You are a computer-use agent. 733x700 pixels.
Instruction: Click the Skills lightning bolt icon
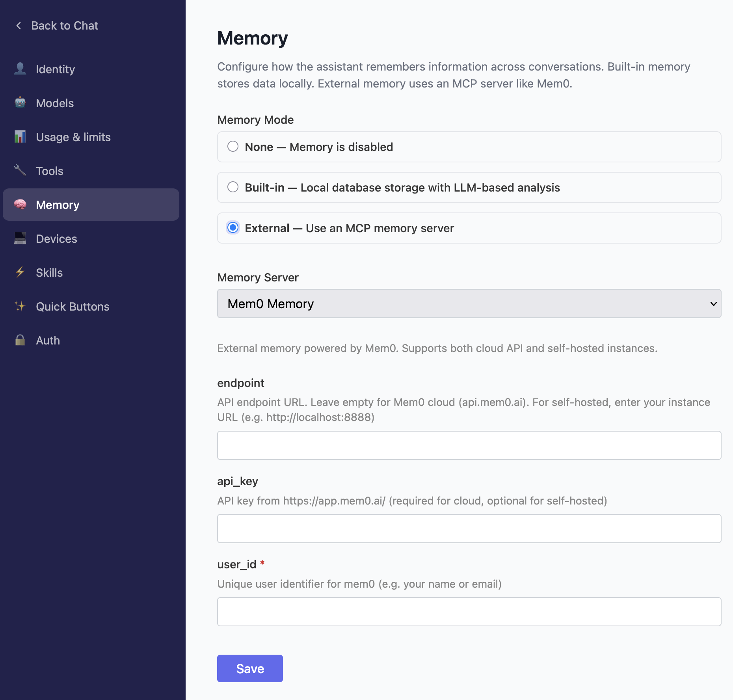click(20, 272)
